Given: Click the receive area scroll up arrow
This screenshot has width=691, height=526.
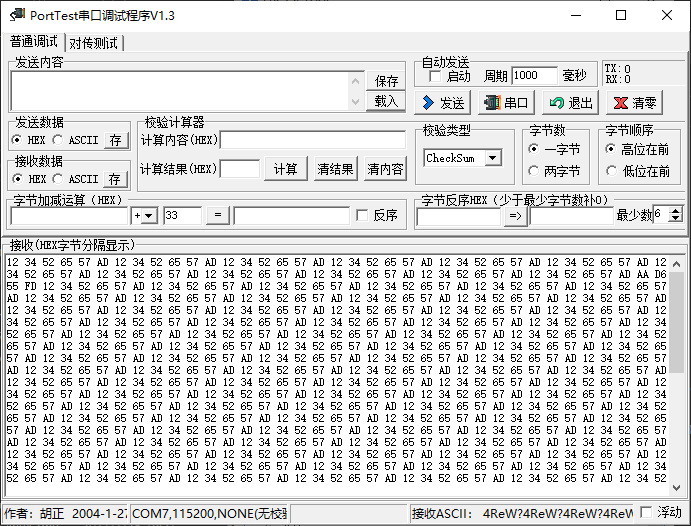Looking at the screenshot, I should (x=676, y=264).
